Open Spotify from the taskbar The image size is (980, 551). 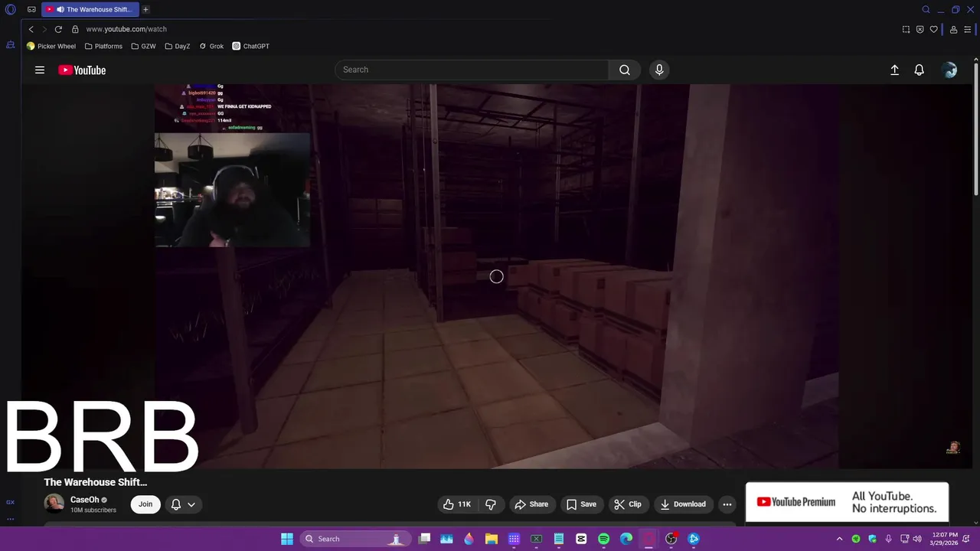(603, 539)
